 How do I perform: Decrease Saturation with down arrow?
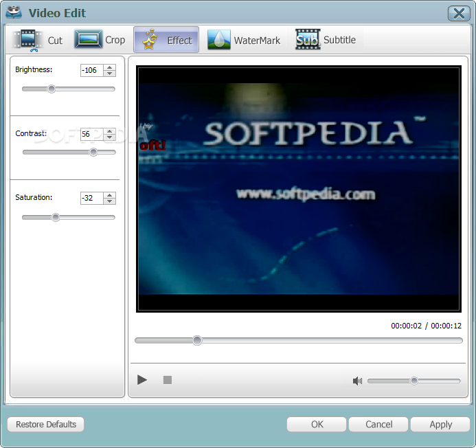[x=110, y=201]
